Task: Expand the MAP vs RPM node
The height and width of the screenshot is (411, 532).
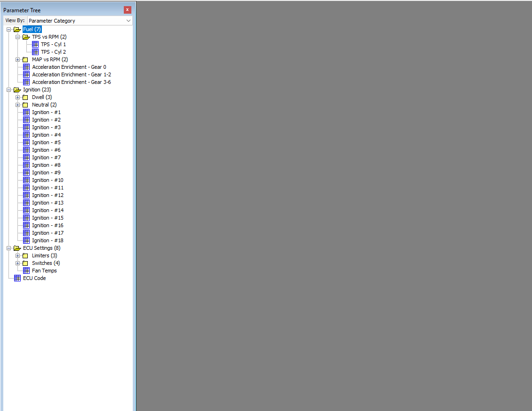Action: coord(17,60)
